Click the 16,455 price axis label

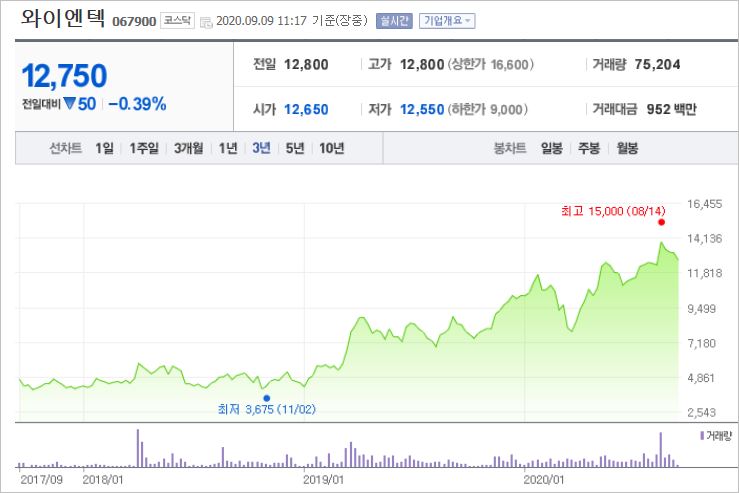pyautogui.click(x=705, y=204)
